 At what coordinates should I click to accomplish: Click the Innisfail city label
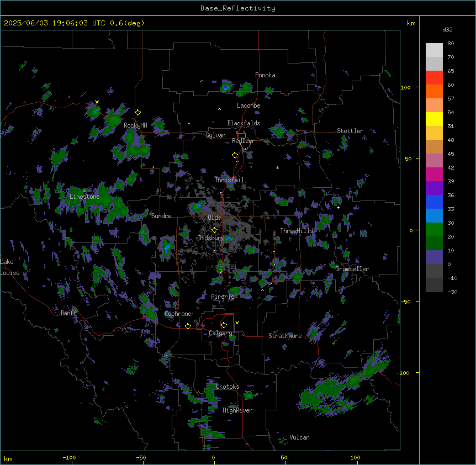229,180
